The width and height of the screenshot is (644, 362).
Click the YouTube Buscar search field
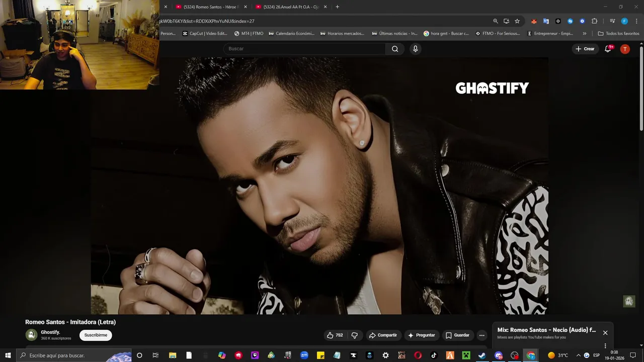(304, 49)
